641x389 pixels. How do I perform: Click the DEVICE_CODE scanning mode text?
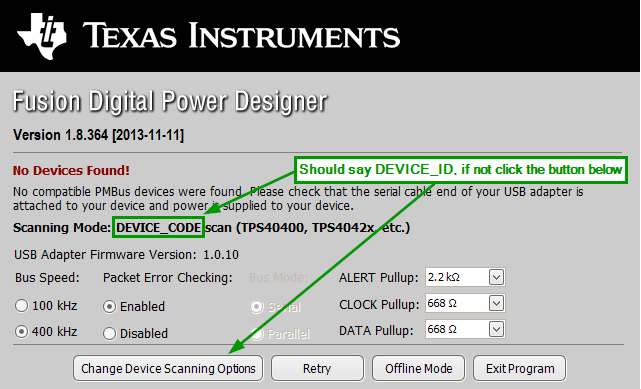click(x=159, y=228)
